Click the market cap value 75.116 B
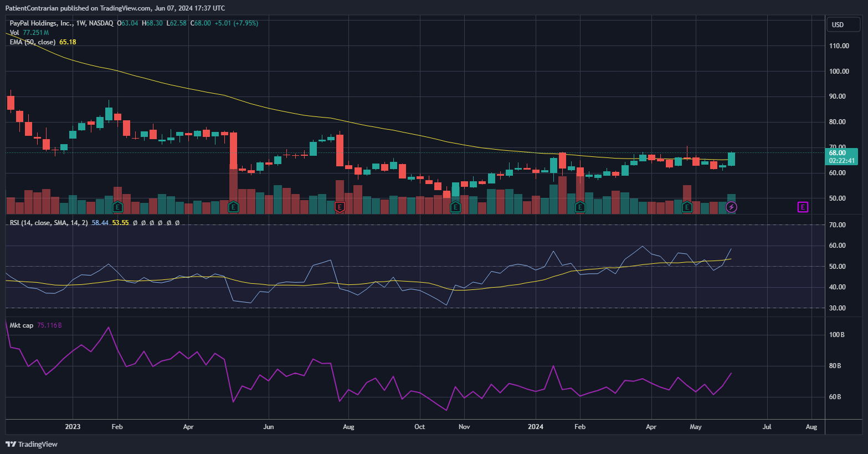868x454 pixels. (49, 325)
